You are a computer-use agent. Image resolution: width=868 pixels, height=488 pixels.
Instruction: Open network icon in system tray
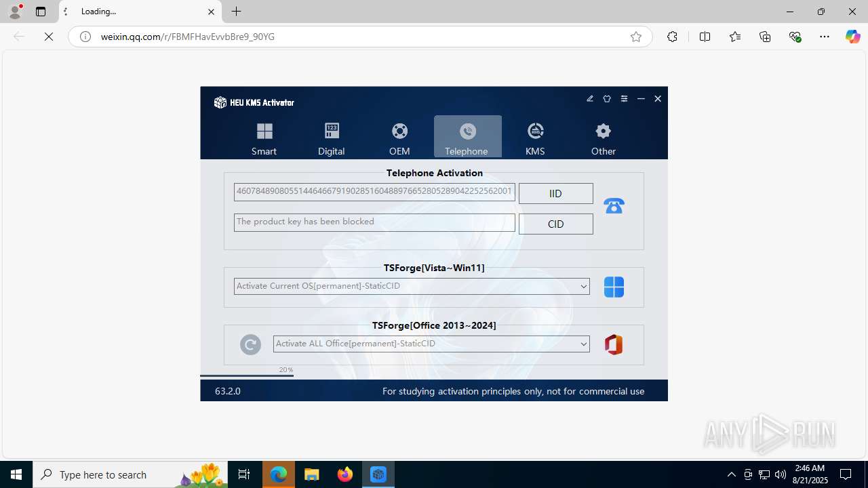click(x=764, y=474)
